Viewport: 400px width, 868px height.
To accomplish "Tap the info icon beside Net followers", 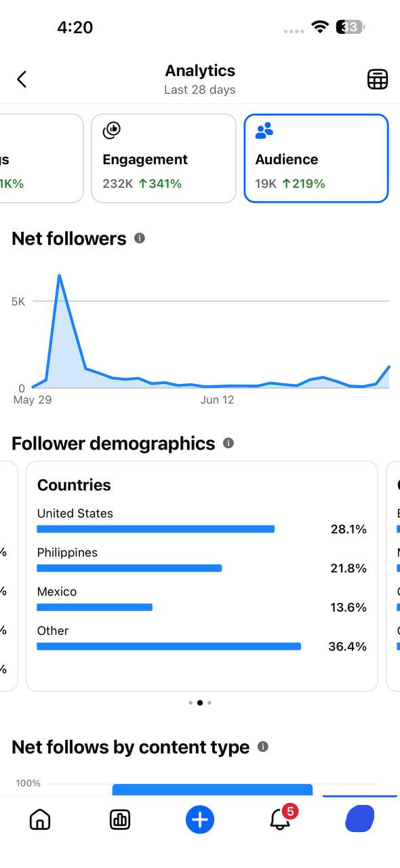I will [140, 238].
